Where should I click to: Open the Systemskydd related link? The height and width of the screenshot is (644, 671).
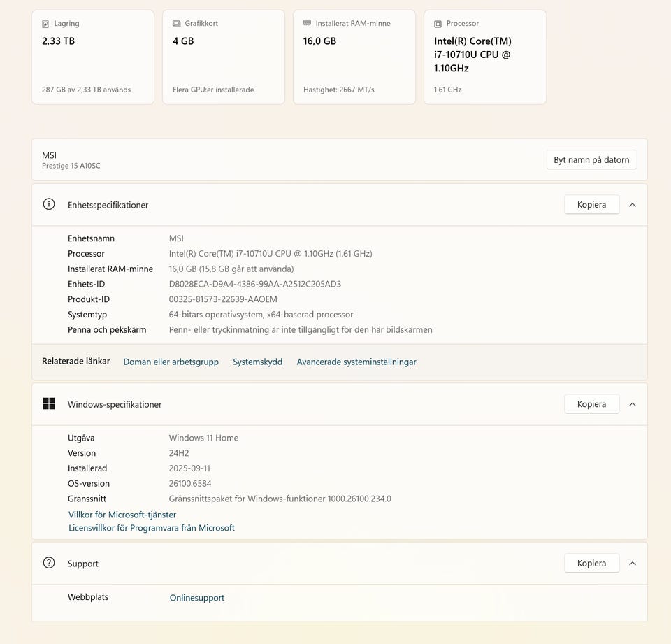[x=257, y=362]
